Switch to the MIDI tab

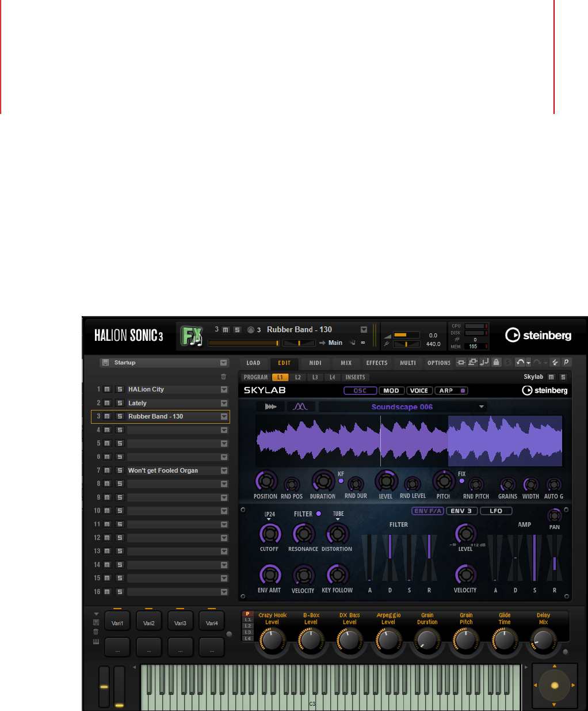point(315,363)
